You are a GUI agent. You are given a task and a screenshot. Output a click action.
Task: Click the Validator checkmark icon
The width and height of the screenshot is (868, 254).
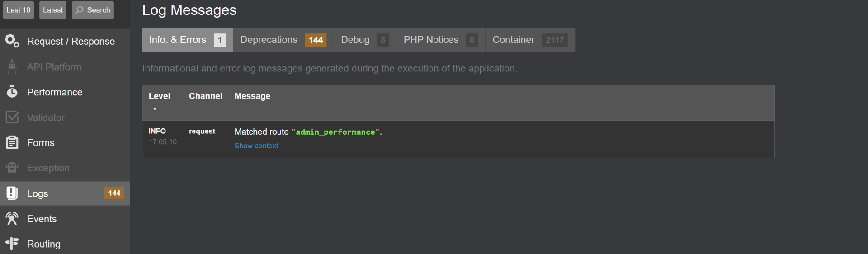[x=12, y=118]
